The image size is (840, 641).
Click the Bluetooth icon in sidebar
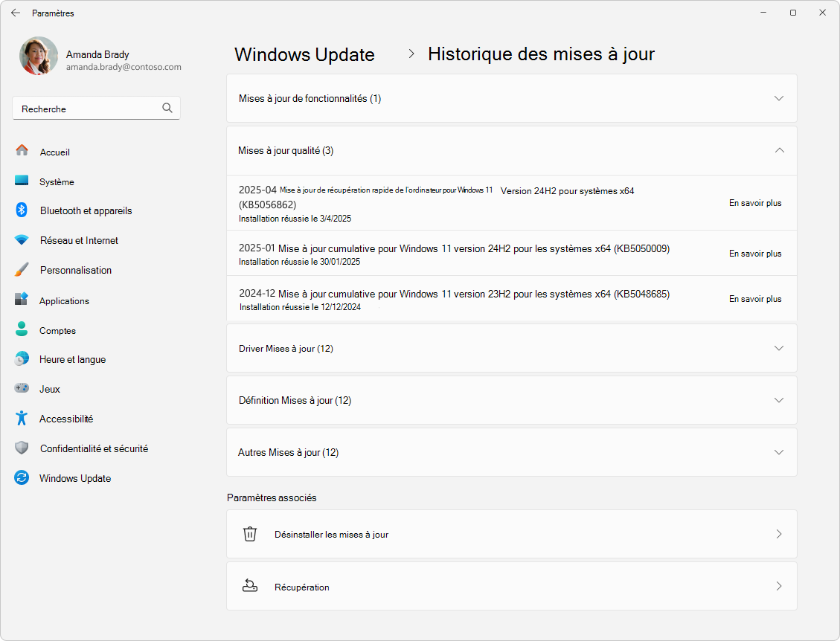point(22,210)
